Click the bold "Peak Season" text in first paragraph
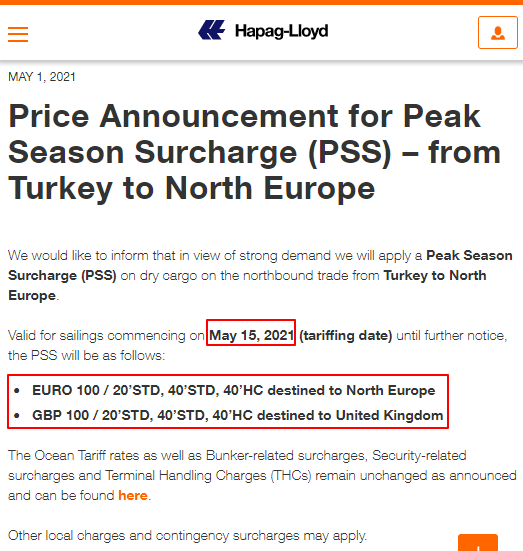 pos(469,255)
